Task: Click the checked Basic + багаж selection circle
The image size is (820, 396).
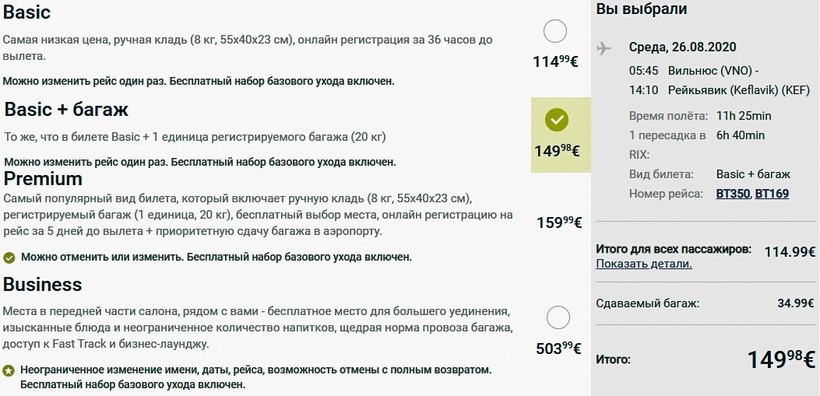Action: click(x=557, y=120)
